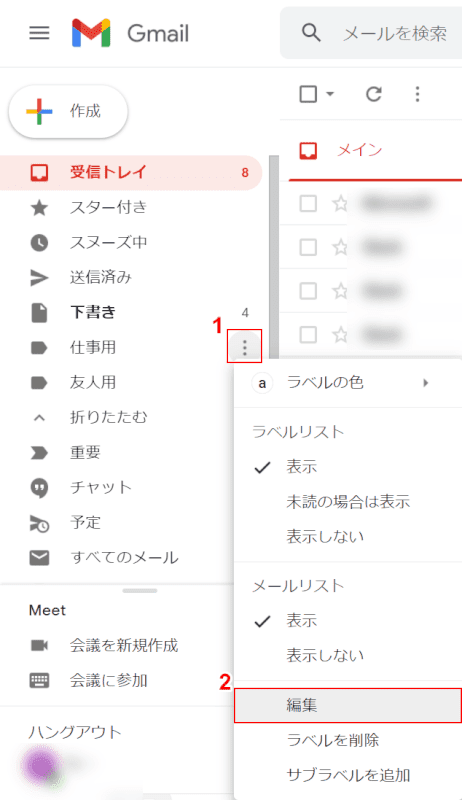The image size is (462, 800).
Task: Open 受信トレイ inbox
Action: [131, 172]
